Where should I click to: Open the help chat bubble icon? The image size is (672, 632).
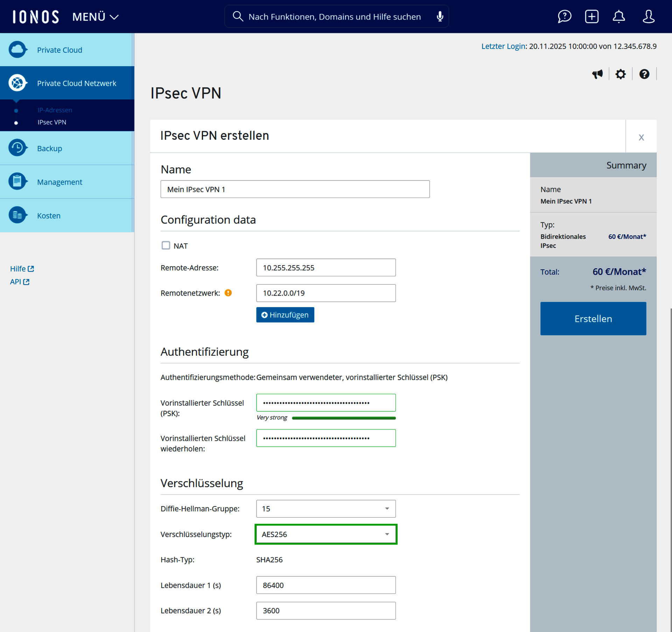point(564,16)
